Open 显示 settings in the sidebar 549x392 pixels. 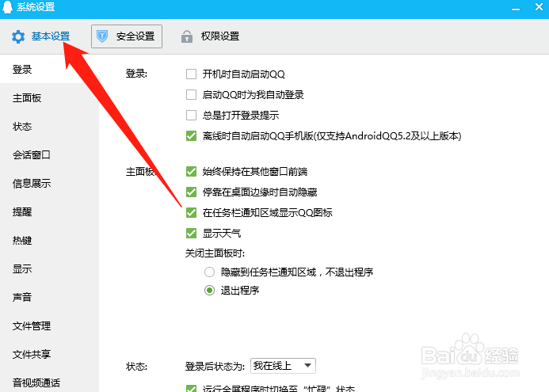click(22, 268)
